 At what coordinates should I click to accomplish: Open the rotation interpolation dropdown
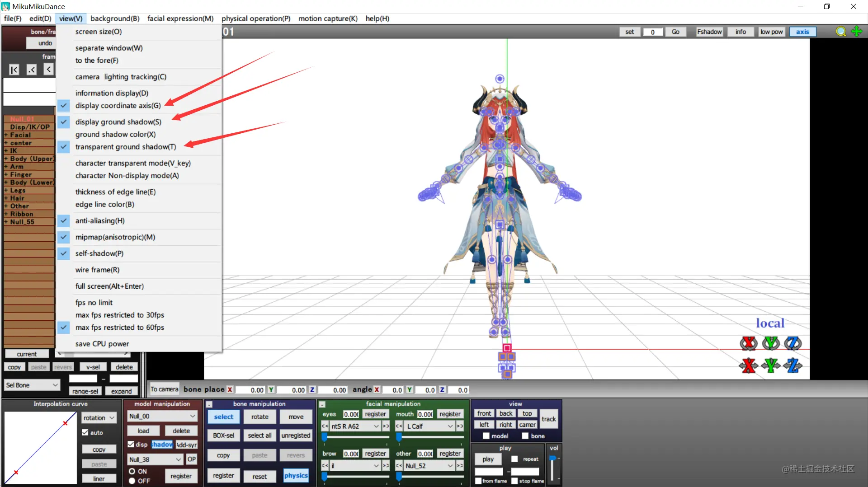click(x=99, y=418)
